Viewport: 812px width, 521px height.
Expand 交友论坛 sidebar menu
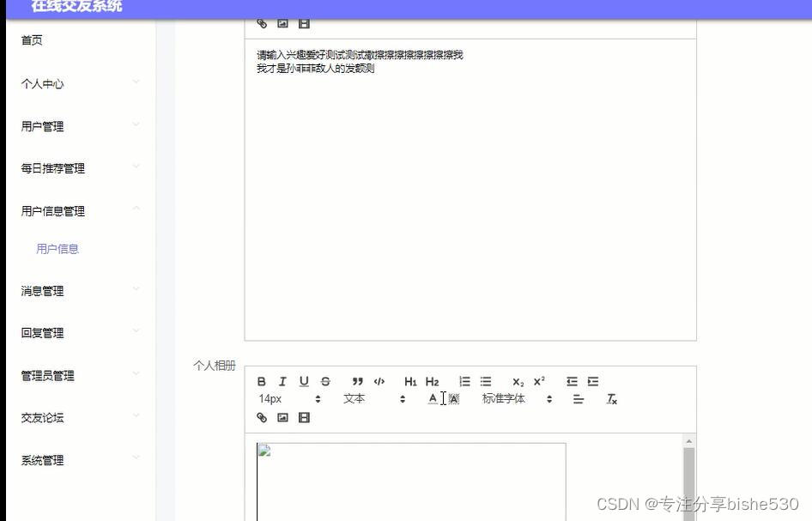pos(81,417)
